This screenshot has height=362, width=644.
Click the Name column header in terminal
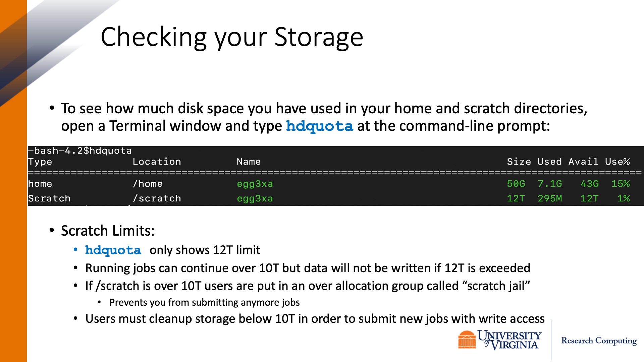click(249, 162)
